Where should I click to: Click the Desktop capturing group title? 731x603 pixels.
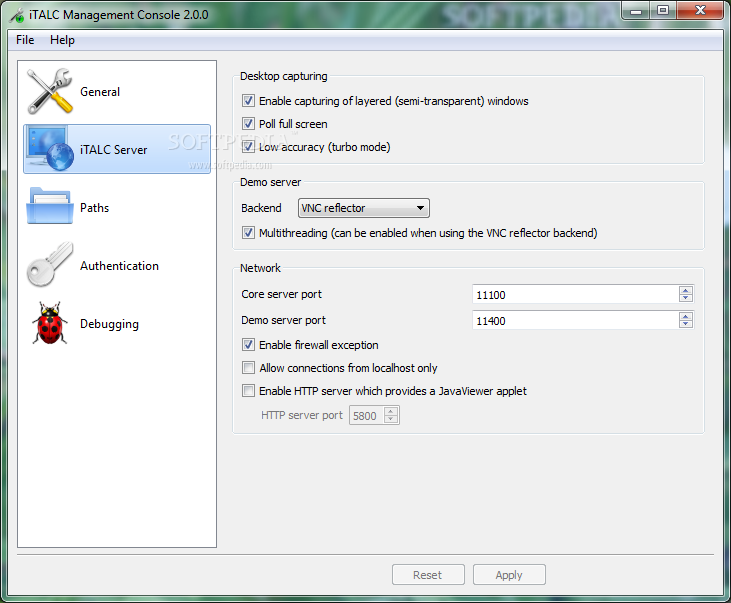point(283,76)
